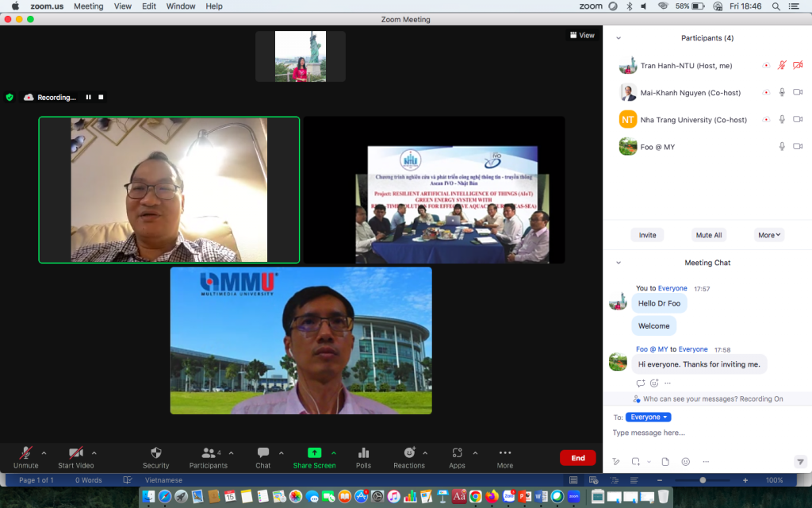Toggle Mai-Khanh Nguyen's video camera
Image resolution: width=812 pixels, height=508 pixels.
[798, 92]
